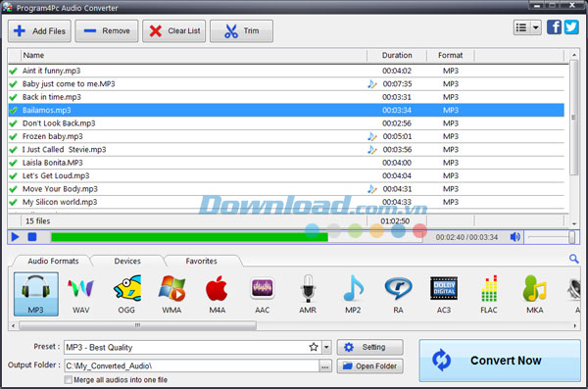Change list view mode icon
Viewport: 588px width, 389px height.
(x=521, y=27)
